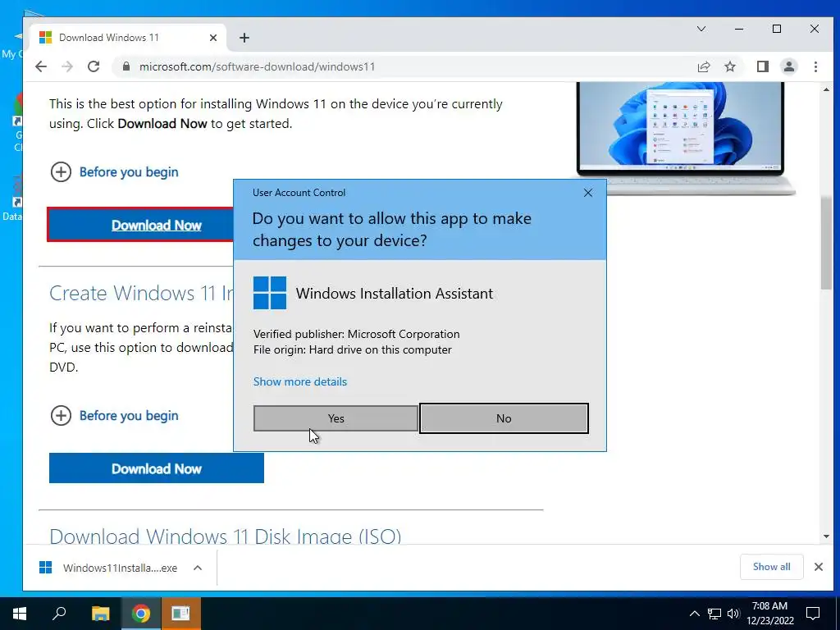Expand the Before you begin section under Create Windows 11
This screenshot has height=630, width=840.
tap(114, 416)
